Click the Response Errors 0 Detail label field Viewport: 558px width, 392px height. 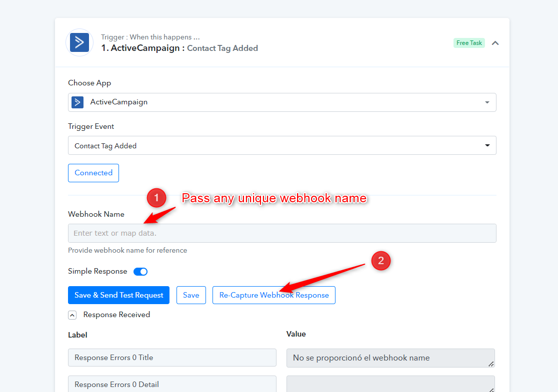tap(172, 384)
